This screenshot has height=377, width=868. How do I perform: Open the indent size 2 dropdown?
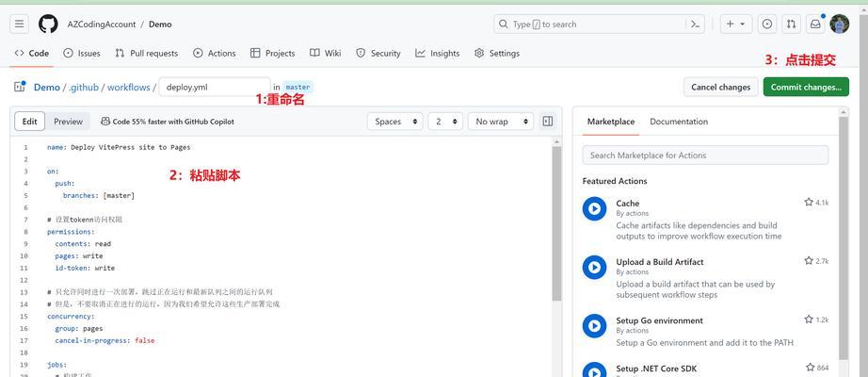coord(445,122)
